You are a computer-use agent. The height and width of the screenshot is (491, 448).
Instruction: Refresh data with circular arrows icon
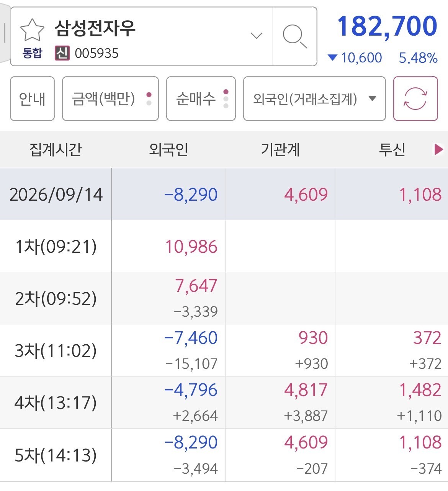pos(415,98)
